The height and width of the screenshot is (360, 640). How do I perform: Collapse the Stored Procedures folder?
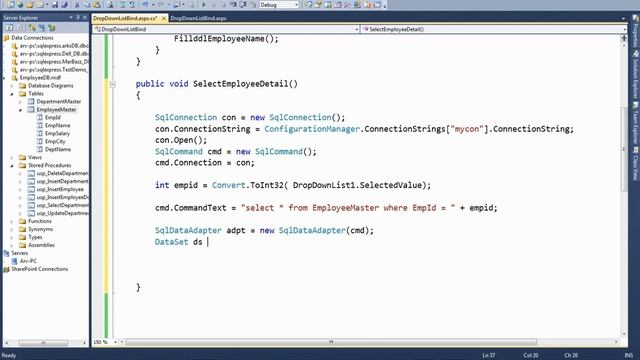12,166
